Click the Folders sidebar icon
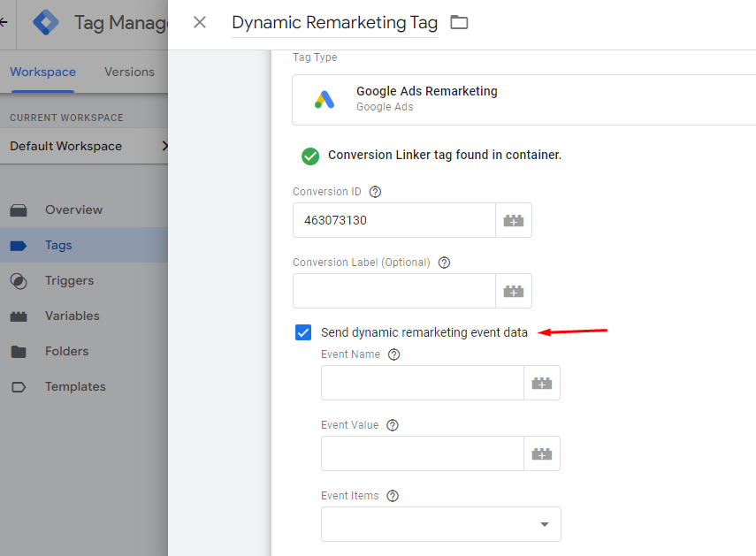This screenshot has width=756, height=556. 19,352
